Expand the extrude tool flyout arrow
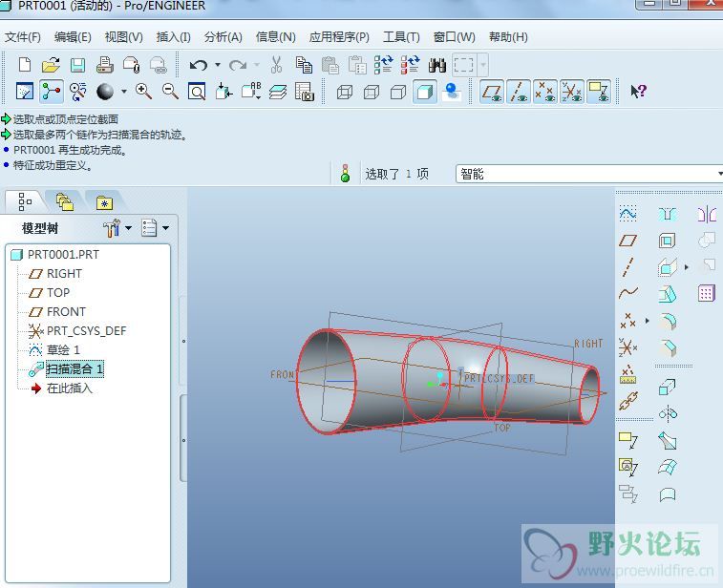Image resolution: width=723 pixels, height=588 pixels. tap(686, 267)
